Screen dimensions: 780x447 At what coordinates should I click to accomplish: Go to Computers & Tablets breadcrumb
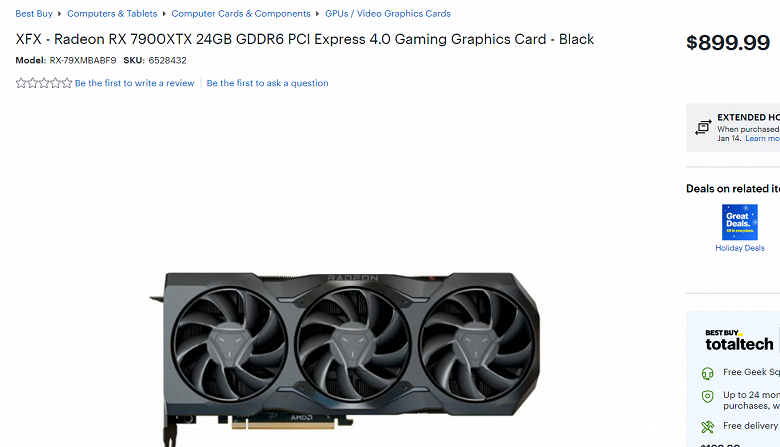112,13
